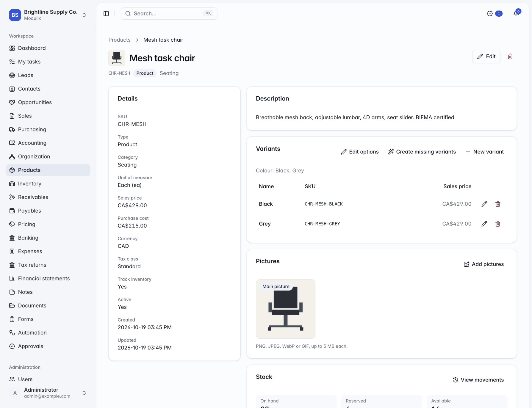532x408 pixels.
Task: Click the Banking sidebar icon
Action: pyautogui.click(x=12, y=238)
